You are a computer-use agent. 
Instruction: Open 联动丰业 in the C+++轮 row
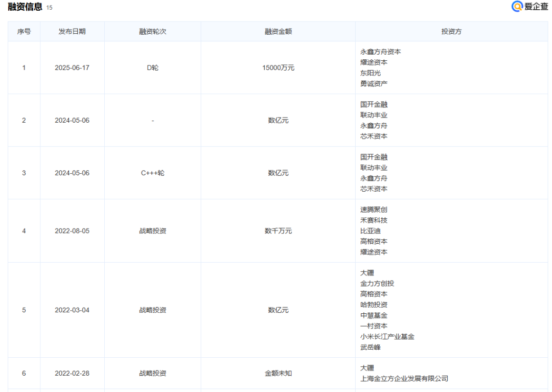pyautogui.click(x=374, y=168)
